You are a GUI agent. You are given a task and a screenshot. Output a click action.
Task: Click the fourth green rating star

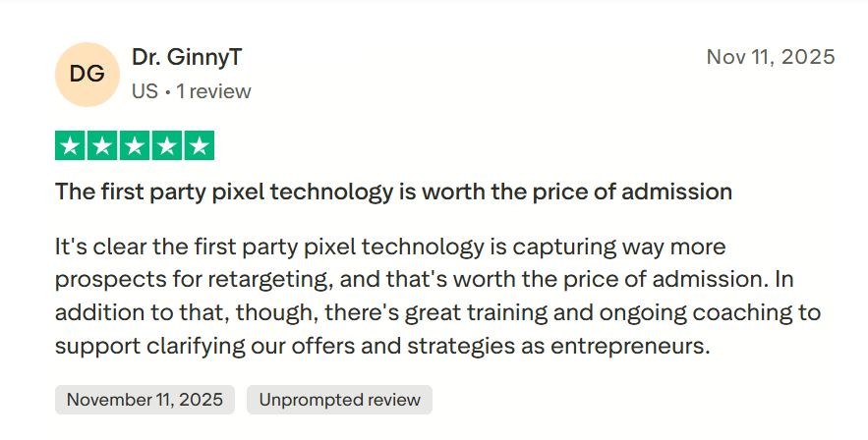click(167, 146)
